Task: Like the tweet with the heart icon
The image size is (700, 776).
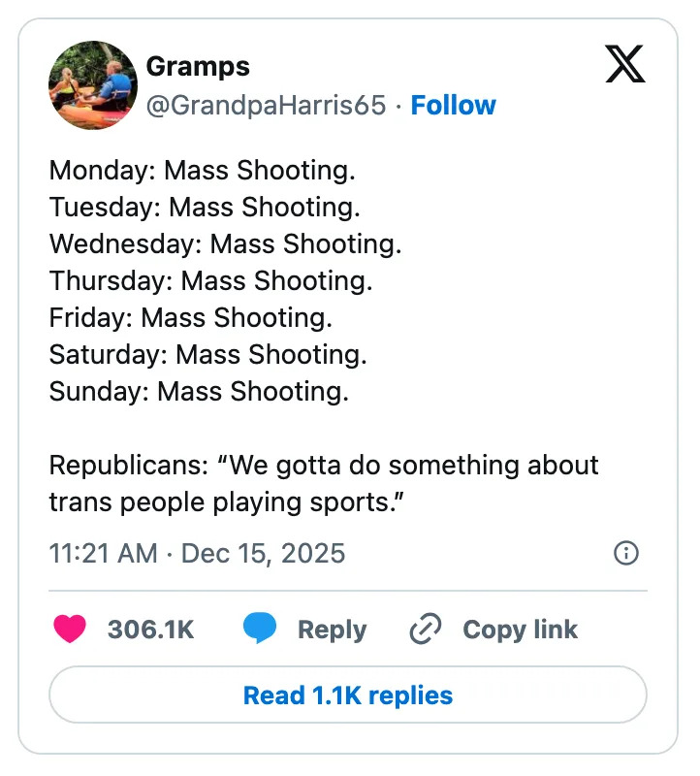Action: pos(70,630)
